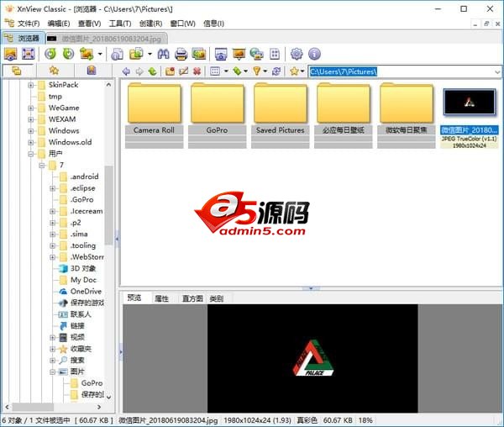This screenshot has width=504, height=427.
Task: Select the OneDrive tree item
Action: pyautogui.click(x=81, y=292)
